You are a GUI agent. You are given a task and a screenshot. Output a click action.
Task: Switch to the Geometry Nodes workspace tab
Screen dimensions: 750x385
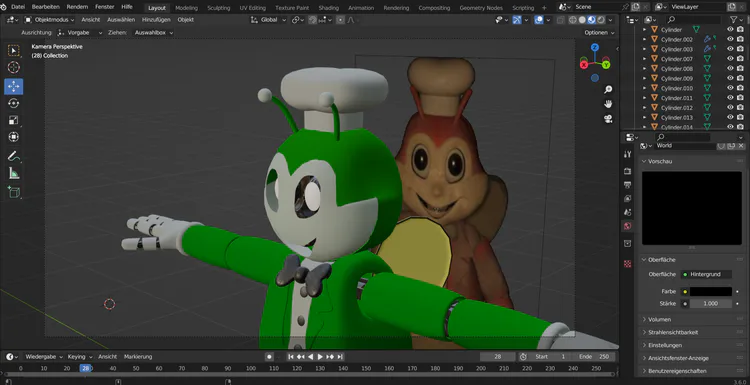point(481,8)
